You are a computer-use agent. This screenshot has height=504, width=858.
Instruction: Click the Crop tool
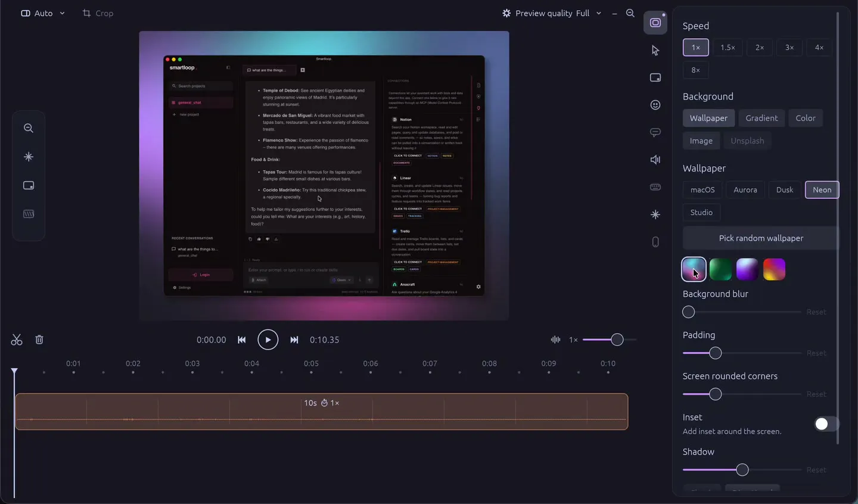pos(98,13)
